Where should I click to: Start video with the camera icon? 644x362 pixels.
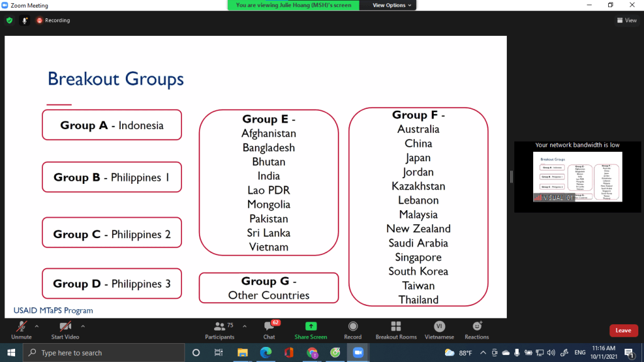65,327
